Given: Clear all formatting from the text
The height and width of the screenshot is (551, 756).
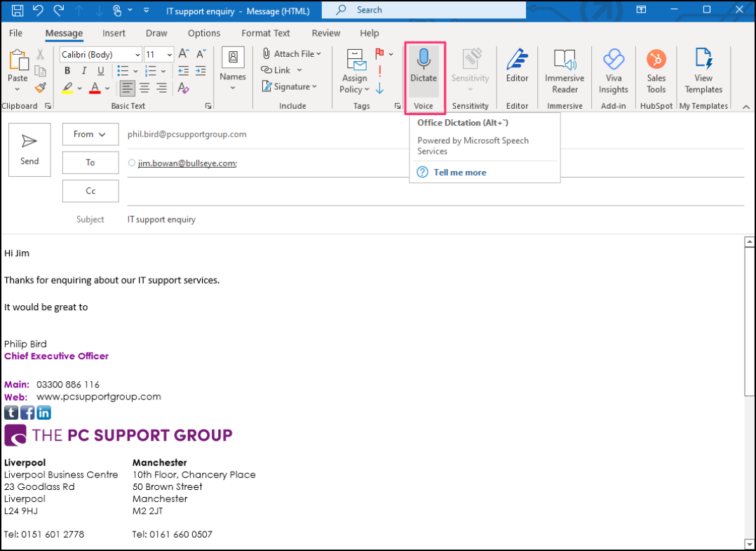Looking at the screenshot, I should click(183, 88).
